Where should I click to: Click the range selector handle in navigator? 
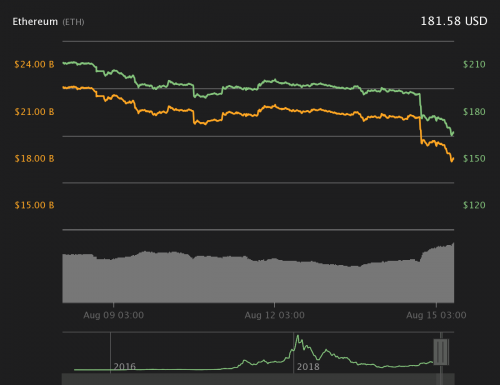[441, 352]
